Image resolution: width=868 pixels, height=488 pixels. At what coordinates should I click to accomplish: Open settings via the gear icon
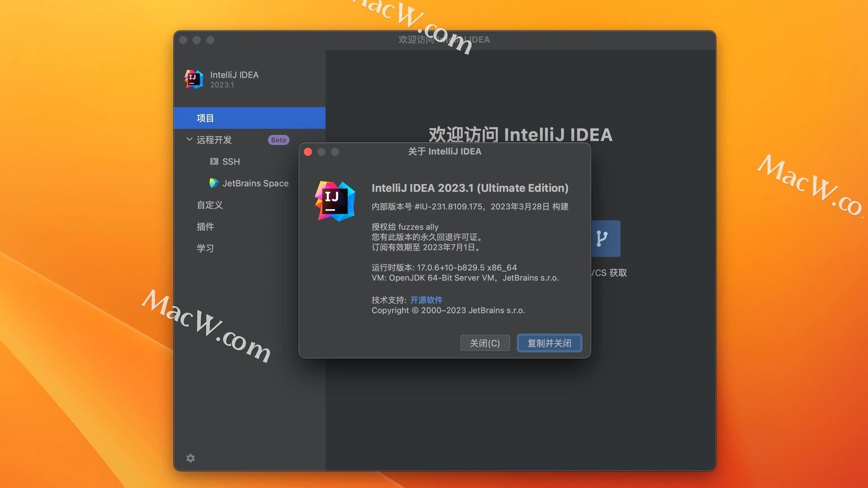[x=190, y=458]
